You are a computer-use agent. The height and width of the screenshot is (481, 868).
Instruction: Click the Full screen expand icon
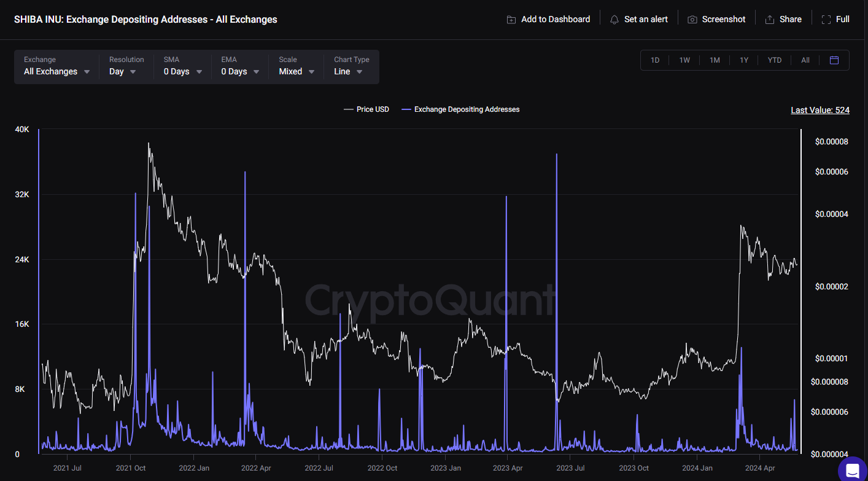[826, 20]
